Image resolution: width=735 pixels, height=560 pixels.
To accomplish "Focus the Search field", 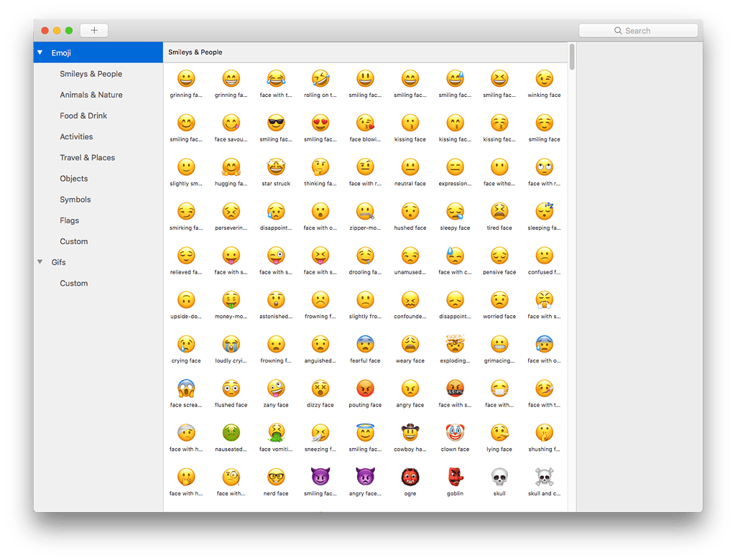I will 638,30.
